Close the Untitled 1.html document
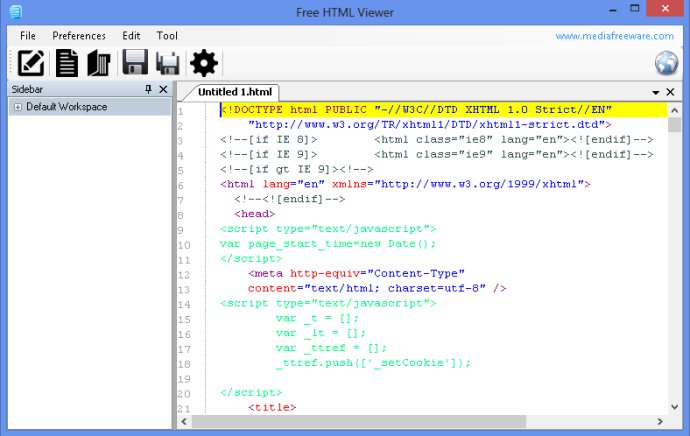This screenshot has height=436, width=690. pos(670,92)
